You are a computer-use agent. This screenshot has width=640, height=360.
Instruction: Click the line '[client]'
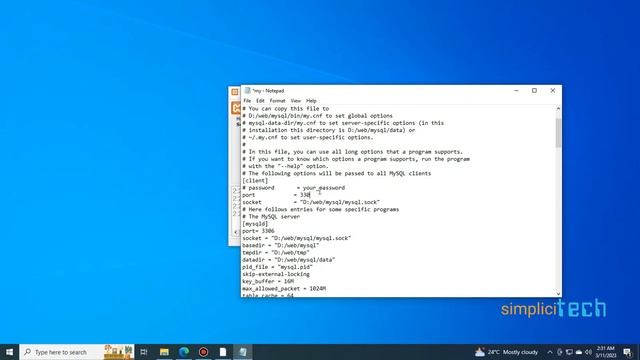[255, 180]
